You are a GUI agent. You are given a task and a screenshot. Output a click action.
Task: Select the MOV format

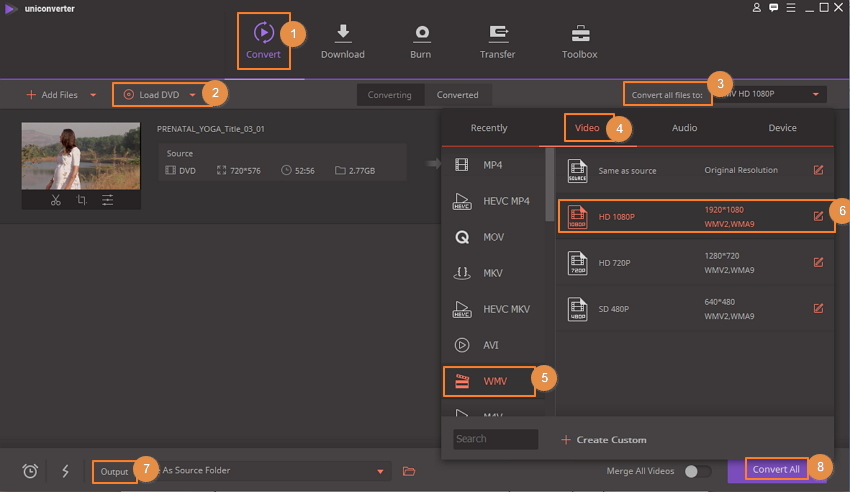coord(493,237)
